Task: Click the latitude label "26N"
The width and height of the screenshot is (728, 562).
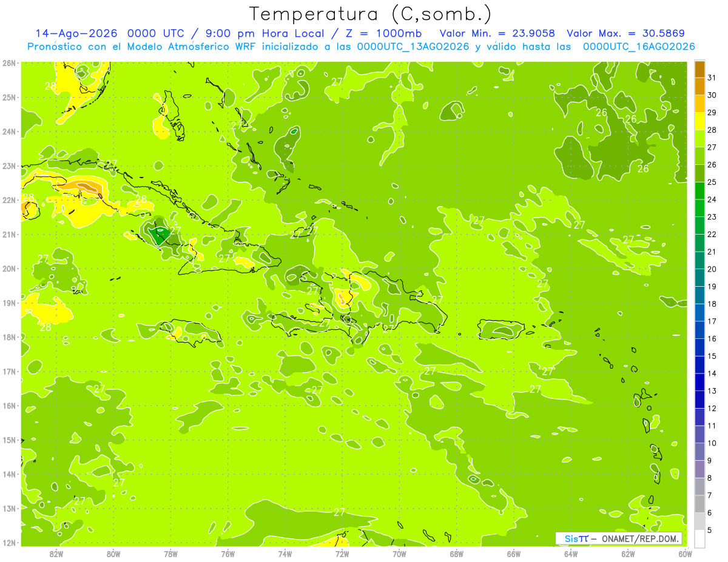Action: click(x=9, y=63)
